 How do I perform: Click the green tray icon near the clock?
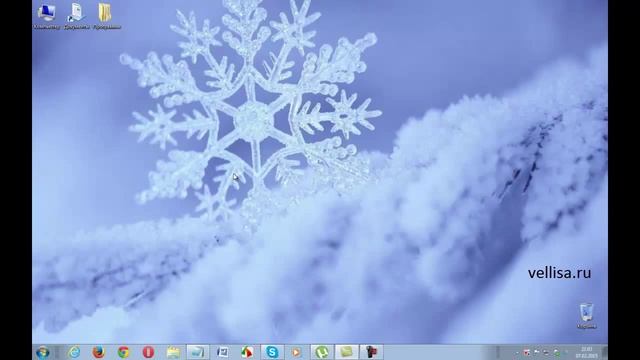(556, 352)
